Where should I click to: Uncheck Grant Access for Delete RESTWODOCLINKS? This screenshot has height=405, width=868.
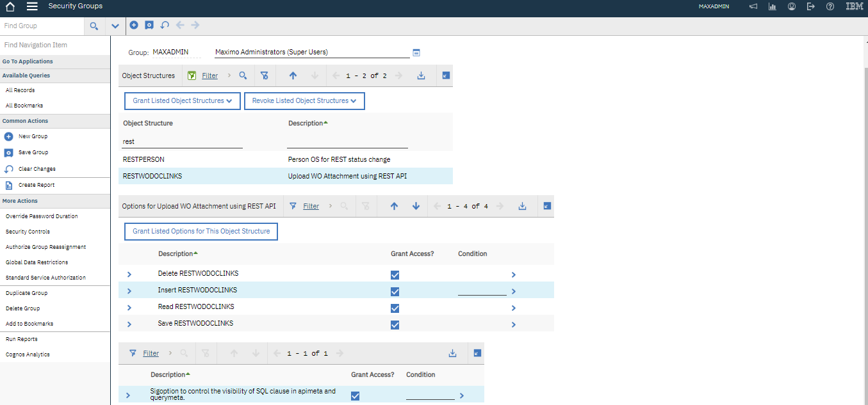coord(395,274)
